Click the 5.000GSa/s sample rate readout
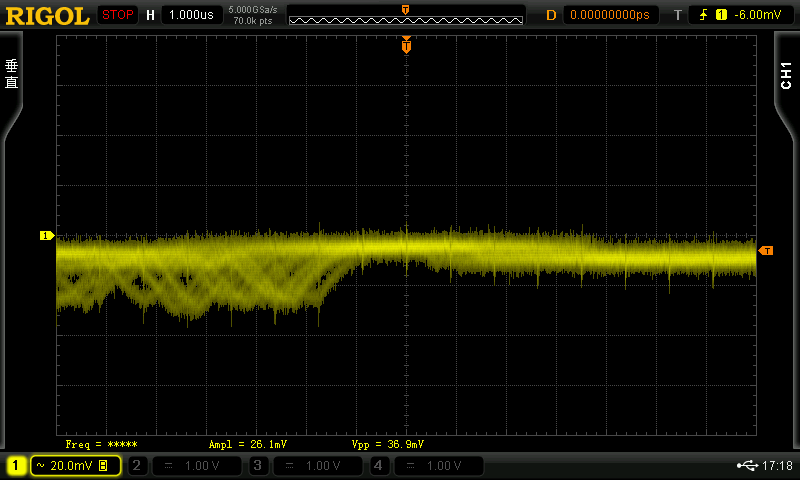 tap(253, 10)
